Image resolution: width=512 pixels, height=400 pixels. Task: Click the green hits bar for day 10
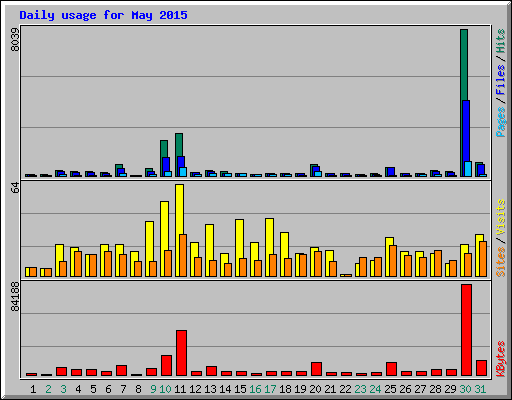(x=164, y=149)
